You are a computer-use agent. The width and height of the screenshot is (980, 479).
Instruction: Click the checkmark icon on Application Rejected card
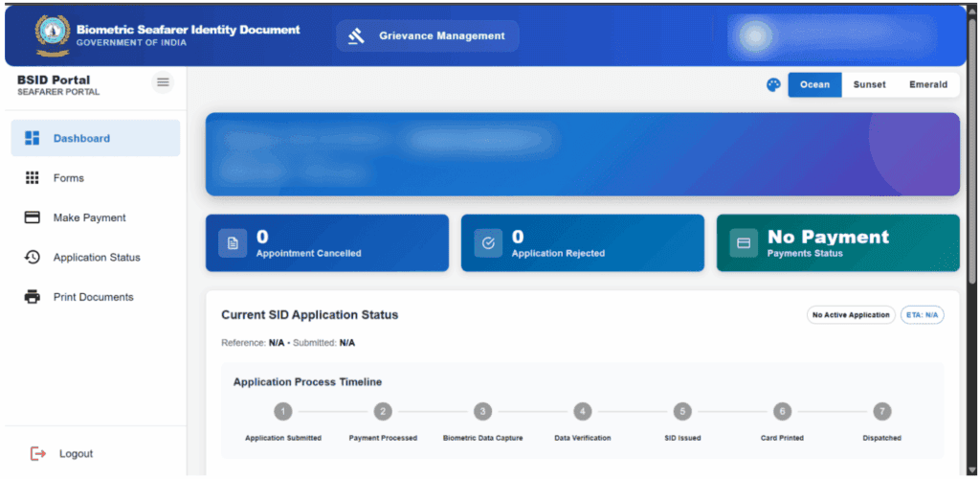point(489,243)
